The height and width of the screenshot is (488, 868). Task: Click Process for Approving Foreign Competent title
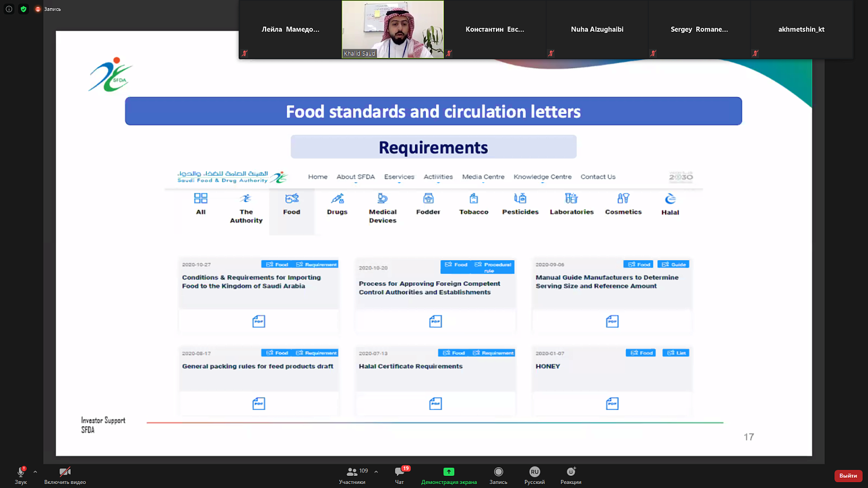click(429, 288)
